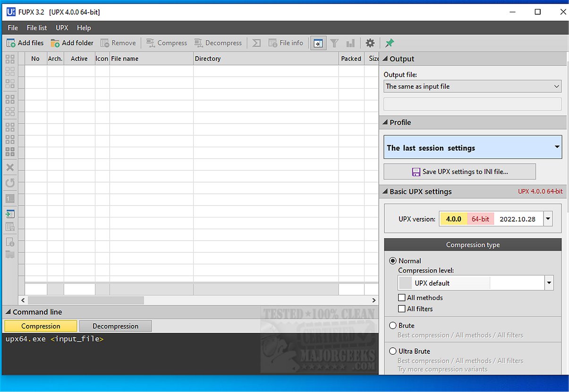The image size is (569, 392).
Task: Click the 'Compression type' heading bar
Action: point(473,245)
